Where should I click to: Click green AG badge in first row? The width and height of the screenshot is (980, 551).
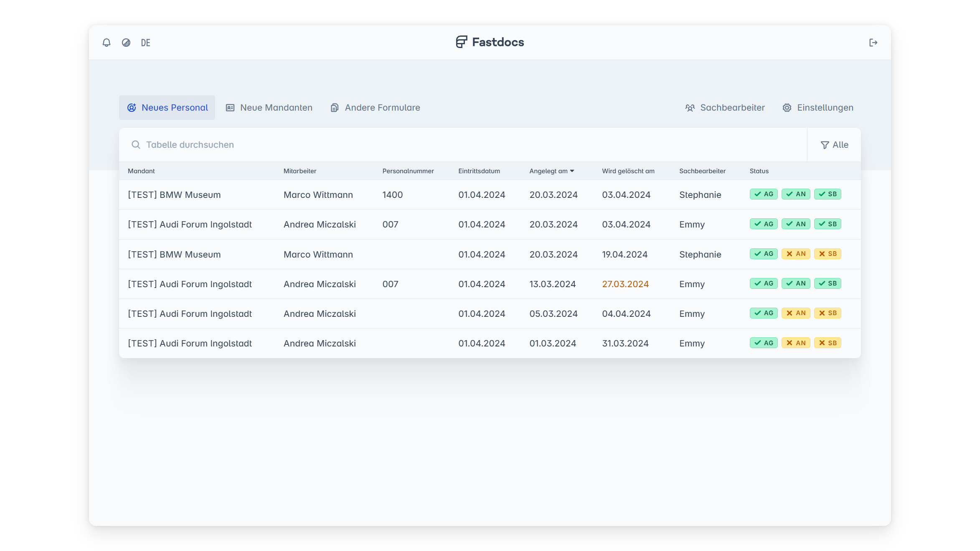764,194
